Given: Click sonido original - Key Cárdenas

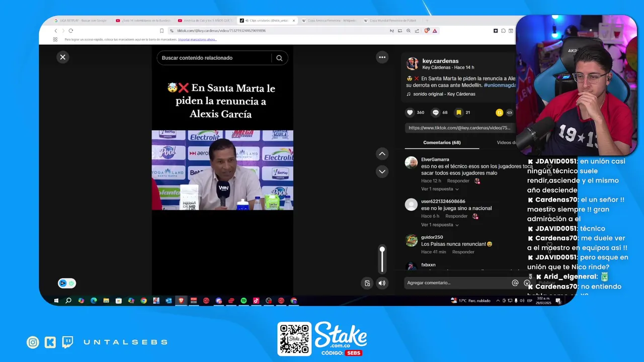Looking at the screenshot, I should [444, 94].
